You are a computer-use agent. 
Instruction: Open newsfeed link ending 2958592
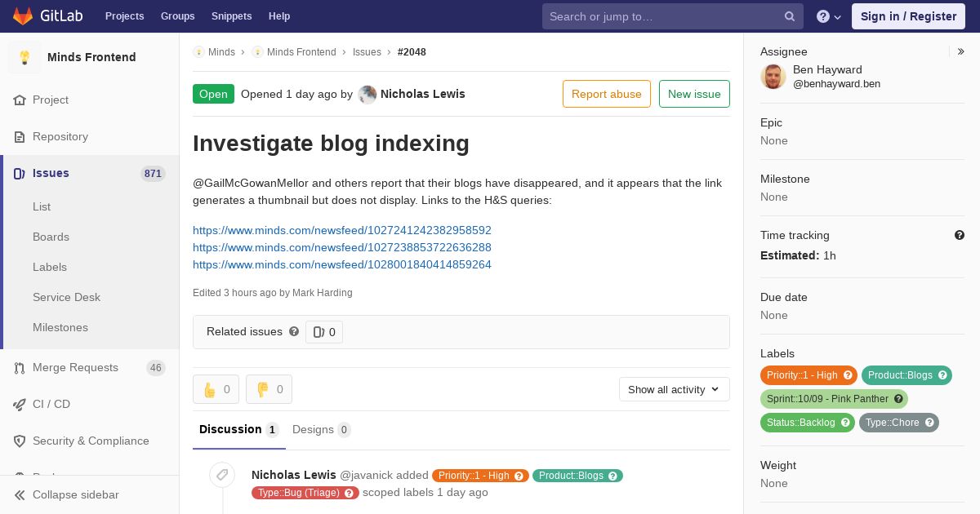point(342,230)
